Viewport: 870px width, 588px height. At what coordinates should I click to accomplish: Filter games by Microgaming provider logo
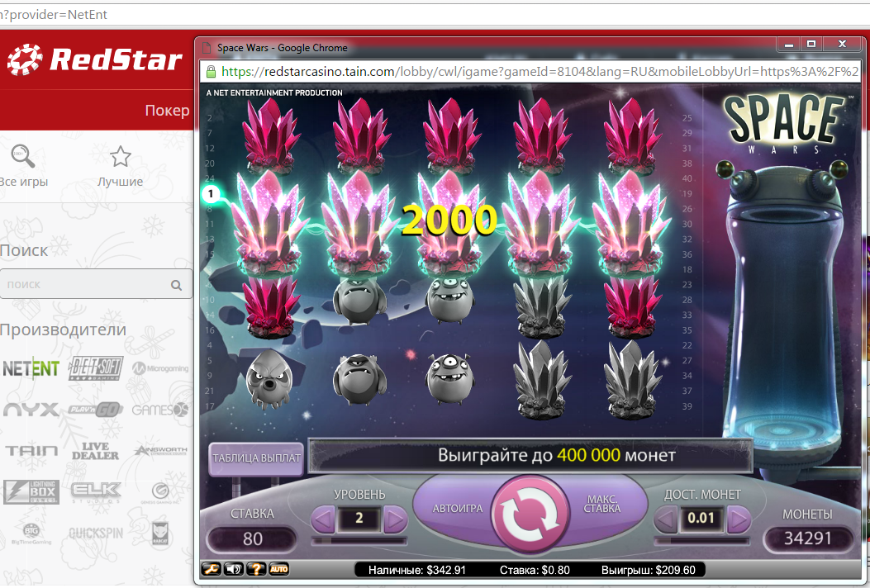(x=160, y=367)
